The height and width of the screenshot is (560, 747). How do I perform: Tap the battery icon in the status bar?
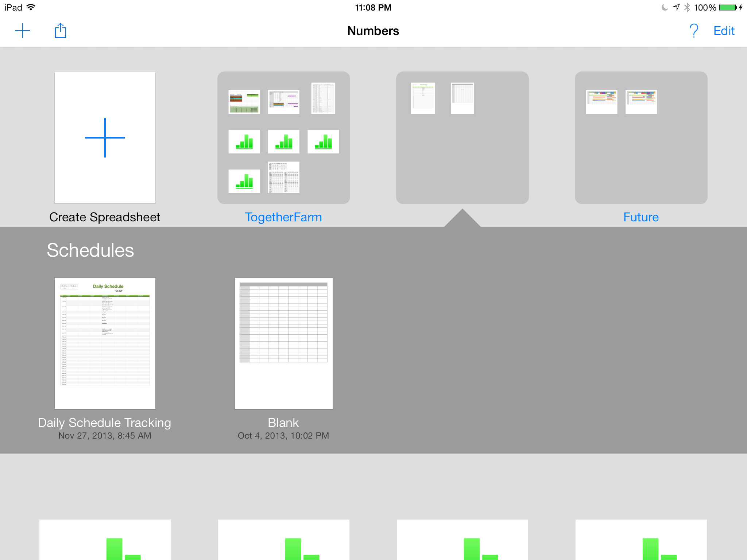[x=728, y=7]
